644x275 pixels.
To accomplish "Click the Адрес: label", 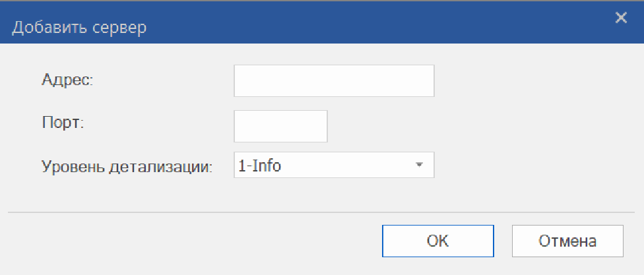I will pyautogui.click(x=69, y=81).
